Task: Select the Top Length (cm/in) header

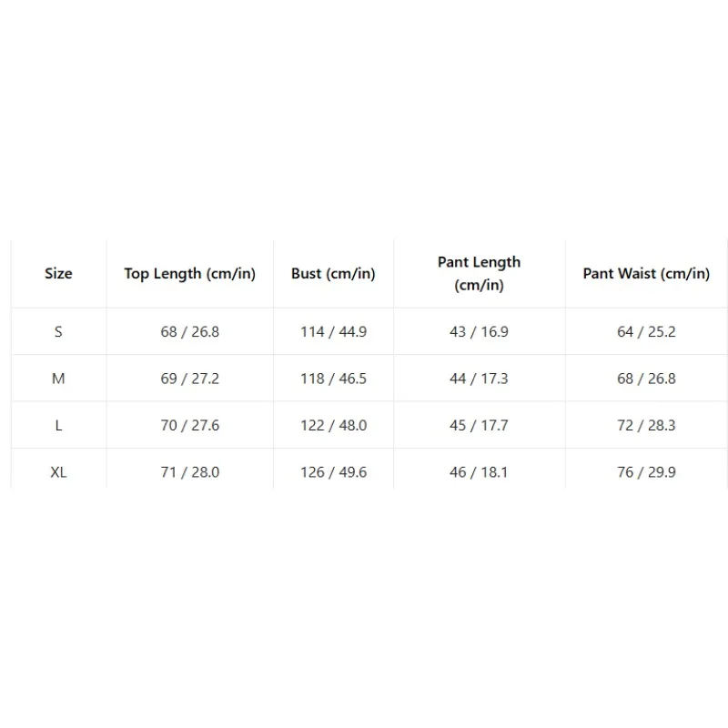Action: click(190, 274)
